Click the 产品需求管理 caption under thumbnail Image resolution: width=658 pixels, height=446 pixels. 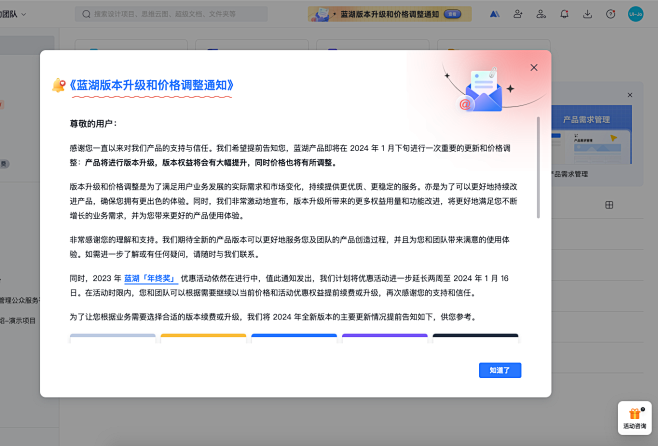569,174
